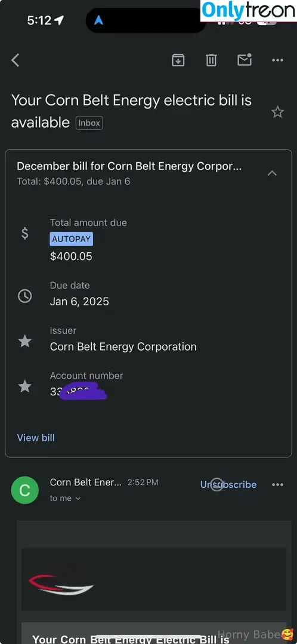Click the Unsubscribe link
297x644 pixels.
[x=228, y=485]
